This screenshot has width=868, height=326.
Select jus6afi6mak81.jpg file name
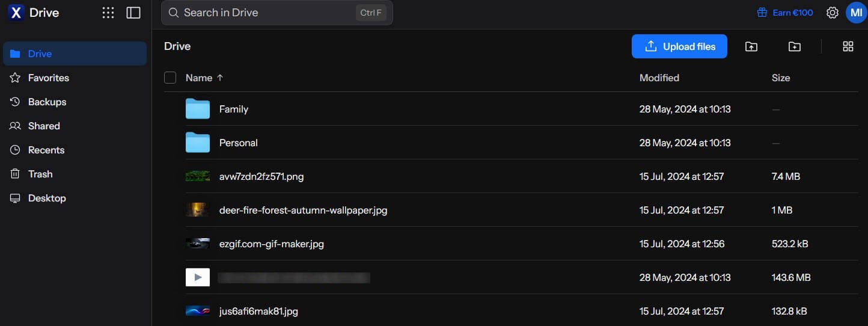tap(258, 311)
